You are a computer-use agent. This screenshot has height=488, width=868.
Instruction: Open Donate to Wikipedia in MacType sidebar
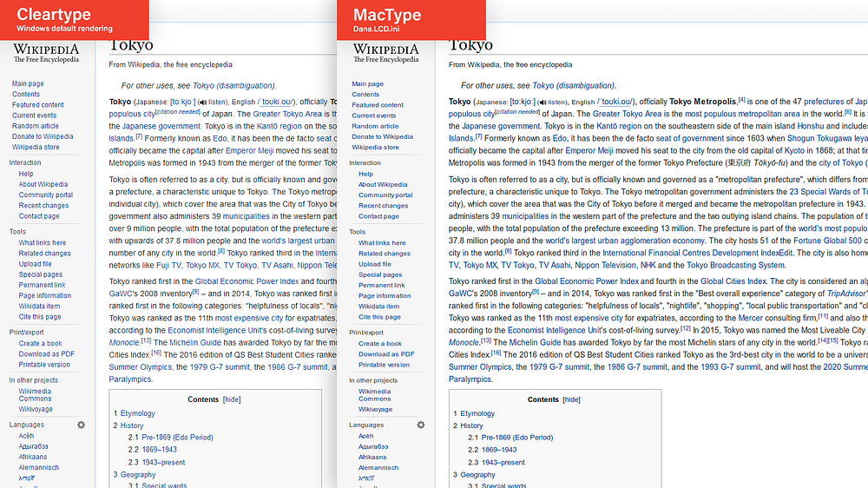point(382,136)
